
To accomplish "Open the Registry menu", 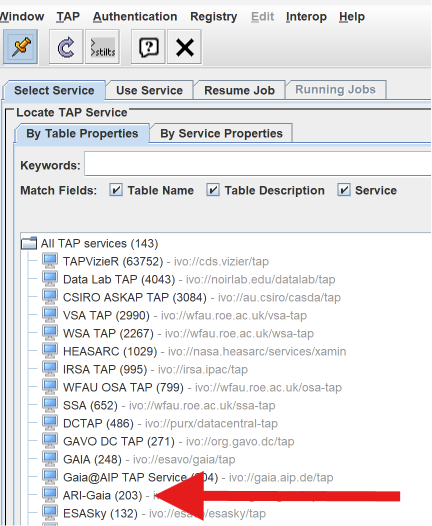I will coord(214,16).
